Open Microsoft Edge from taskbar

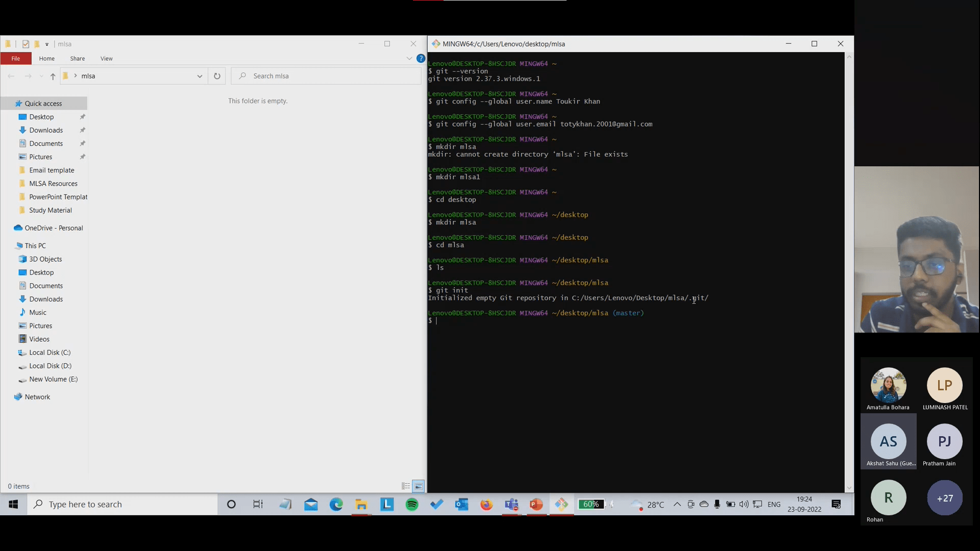(x=336, y=504)
